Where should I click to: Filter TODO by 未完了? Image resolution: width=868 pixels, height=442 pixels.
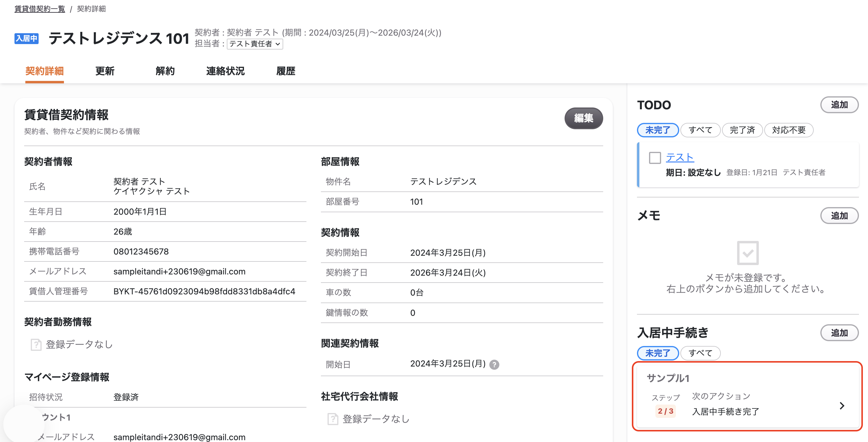pos(658,130)
